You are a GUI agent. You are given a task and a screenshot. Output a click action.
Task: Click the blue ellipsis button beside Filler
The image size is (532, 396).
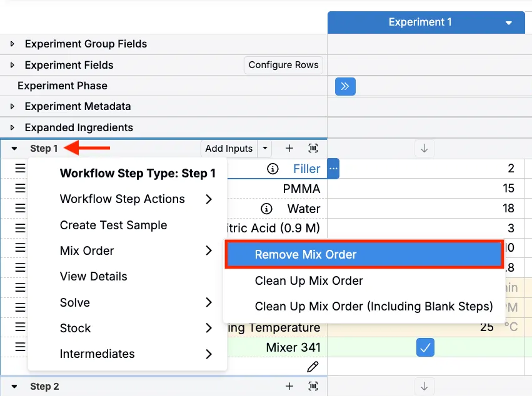(x=333, y=169)
